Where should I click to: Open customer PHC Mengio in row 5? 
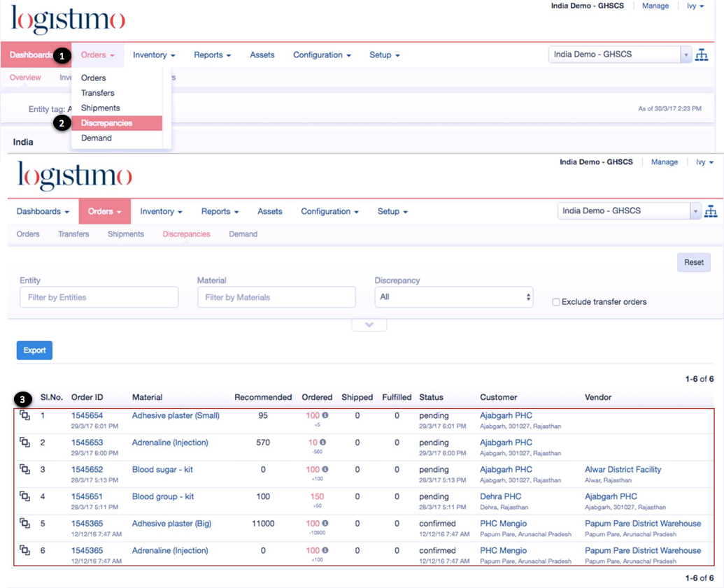tap(503, 524)
